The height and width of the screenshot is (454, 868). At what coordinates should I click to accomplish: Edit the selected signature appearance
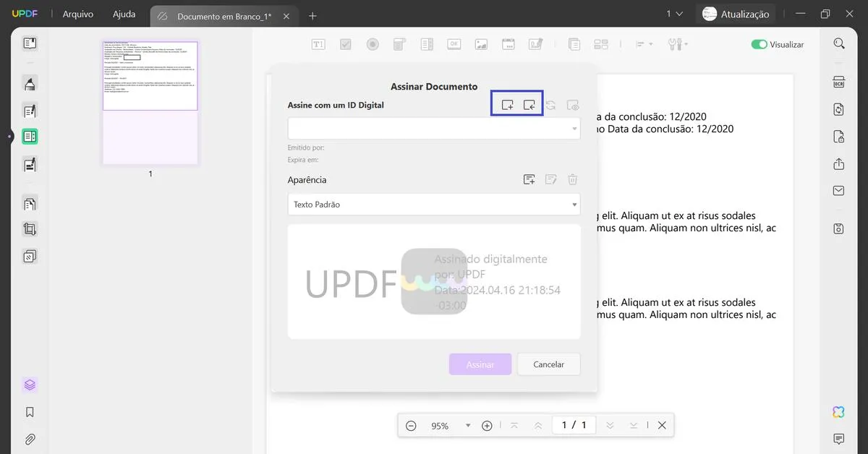(x=550, y=180)
